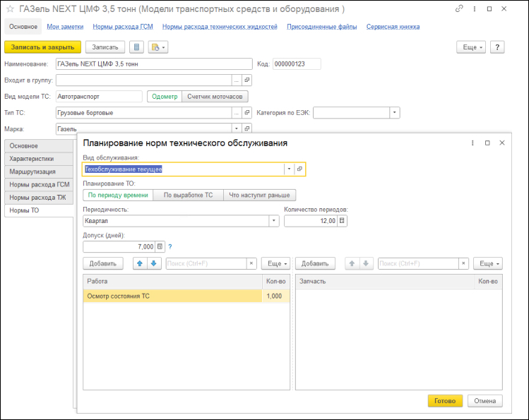This screenshot has height=420, width=529.
Task: Open calculator for Количество периодов field
Action: [343, 221]
